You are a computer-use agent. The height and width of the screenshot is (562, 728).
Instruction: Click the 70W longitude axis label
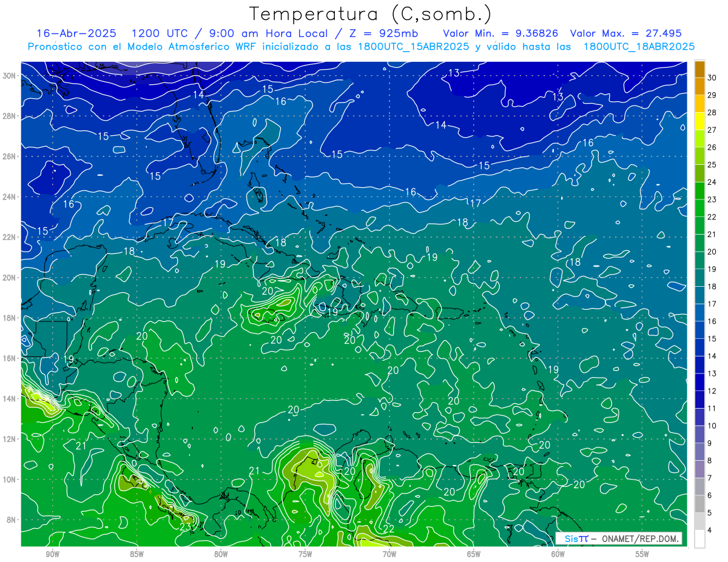click(389, 554)
